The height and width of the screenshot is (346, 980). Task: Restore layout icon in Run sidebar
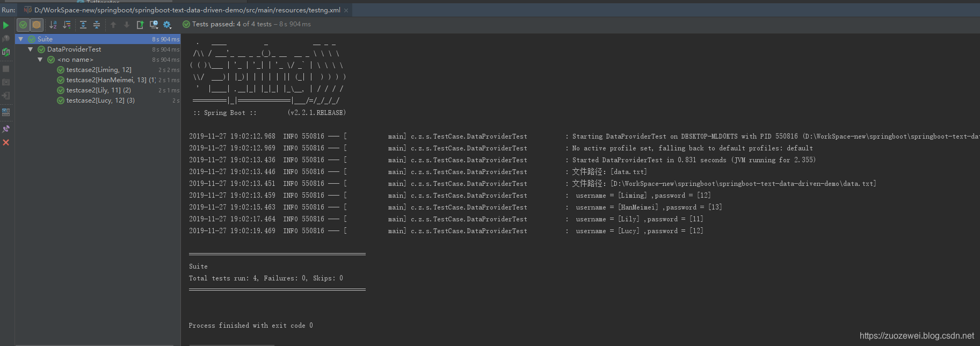pyautogui.click(x=6, y=112)
